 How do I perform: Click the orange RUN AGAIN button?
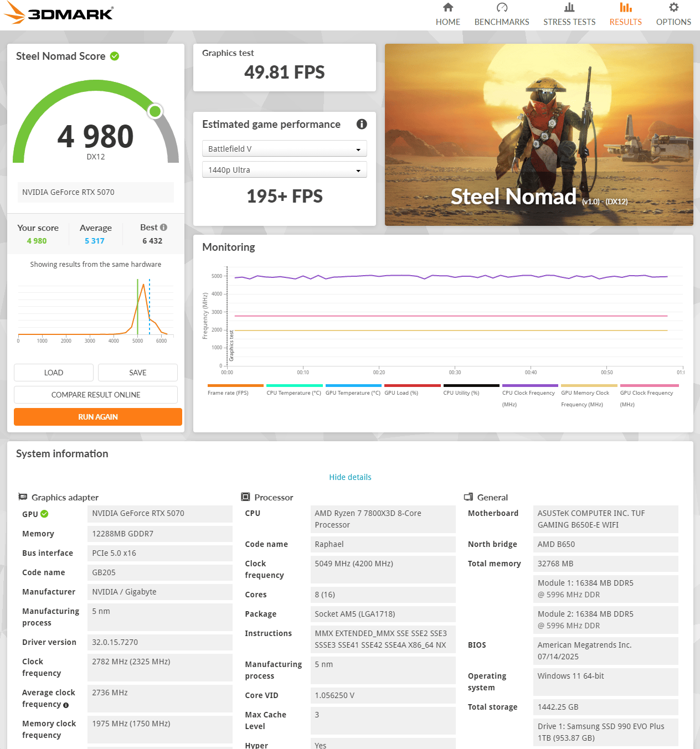point(98,417)
